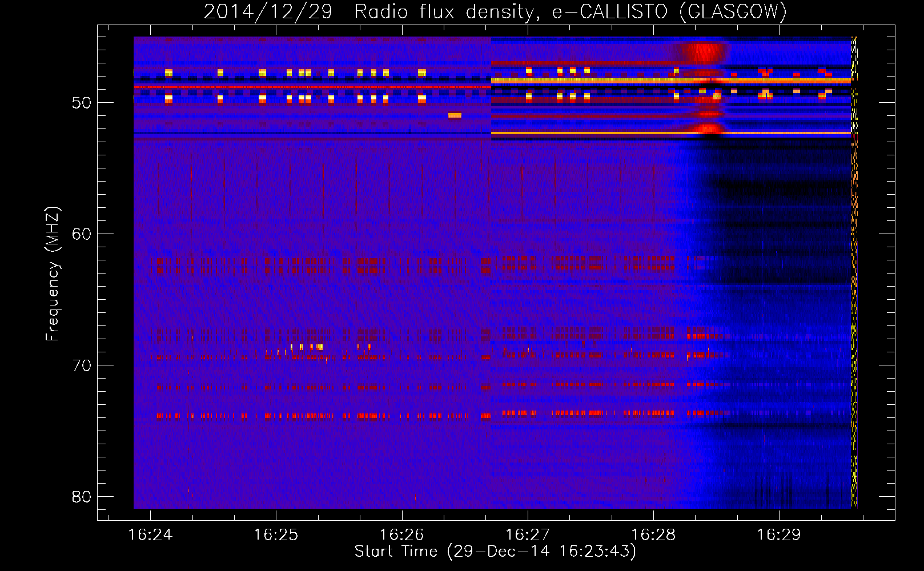Viewport: 924px width, 571px height.
Task: Click the small orange marker near 51 MHz
Action: tap(455, 115)
